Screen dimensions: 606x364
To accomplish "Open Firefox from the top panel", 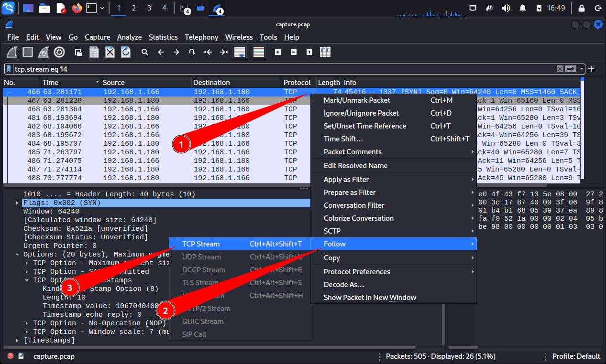I will click(77, 8).
